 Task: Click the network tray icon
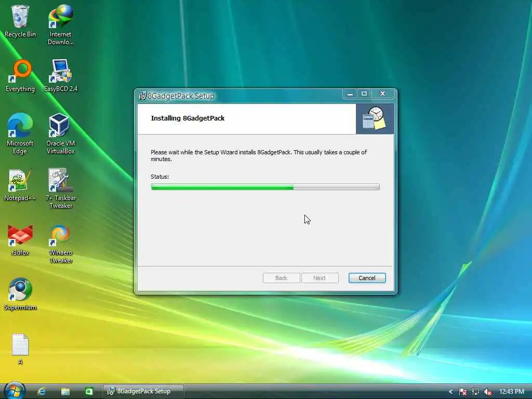click(475, 392)
